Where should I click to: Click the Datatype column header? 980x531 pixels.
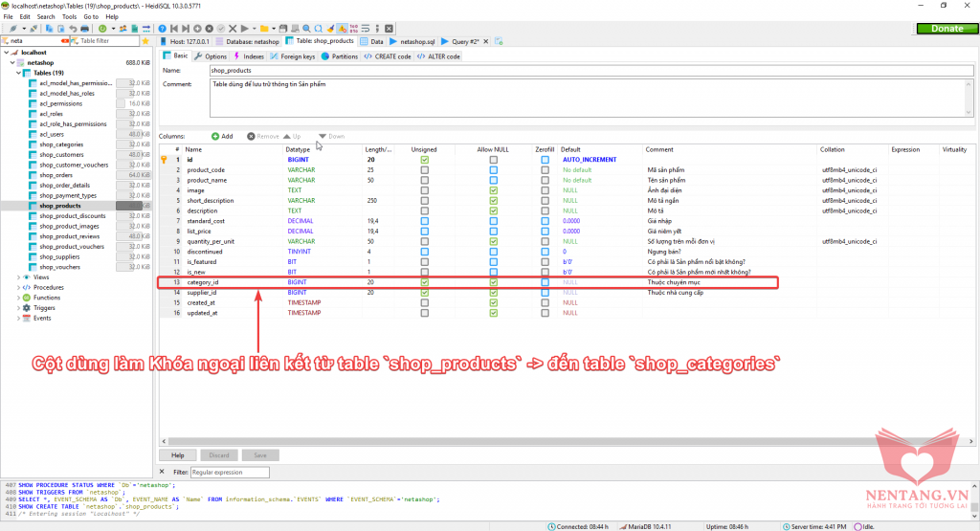point(298,150)
